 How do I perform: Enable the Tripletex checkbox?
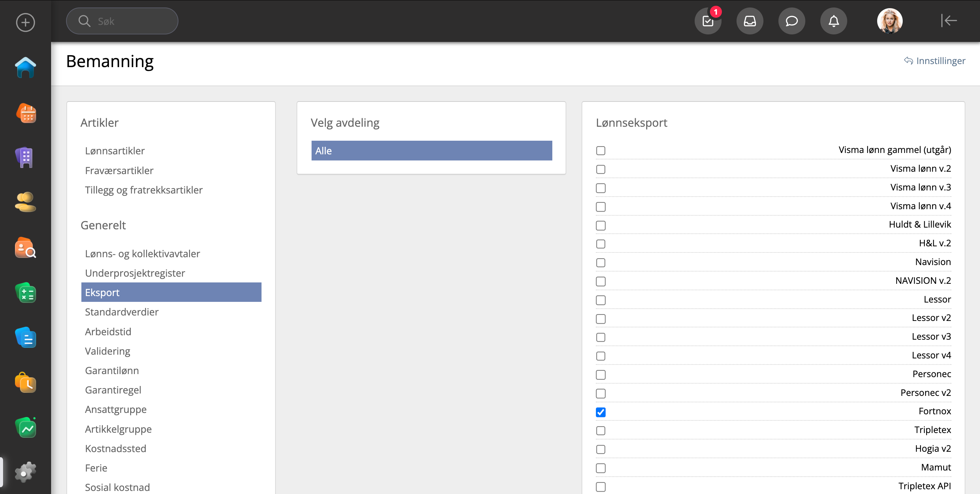click(601, 431)
